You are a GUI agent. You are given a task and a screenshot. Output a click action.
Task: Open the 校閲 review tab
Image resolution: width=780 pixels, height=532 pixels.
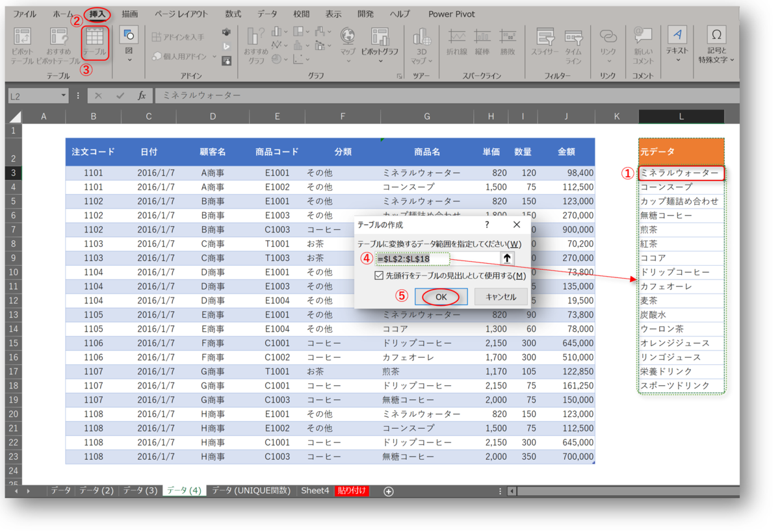301,14
